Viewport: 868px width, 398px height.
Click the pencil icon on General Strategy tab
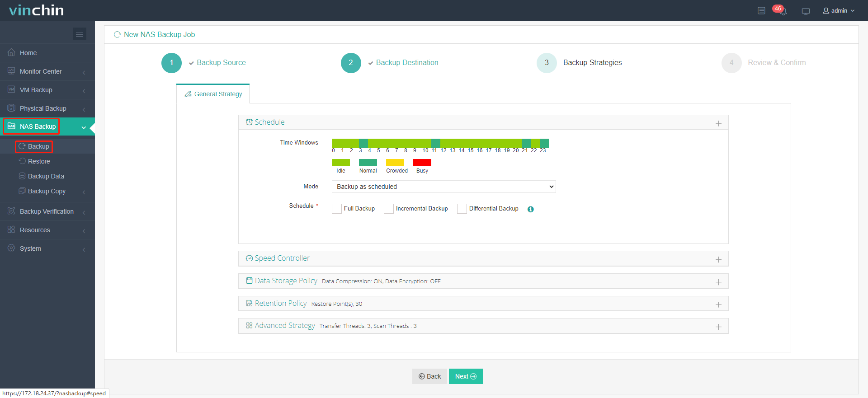click(188, 94)
